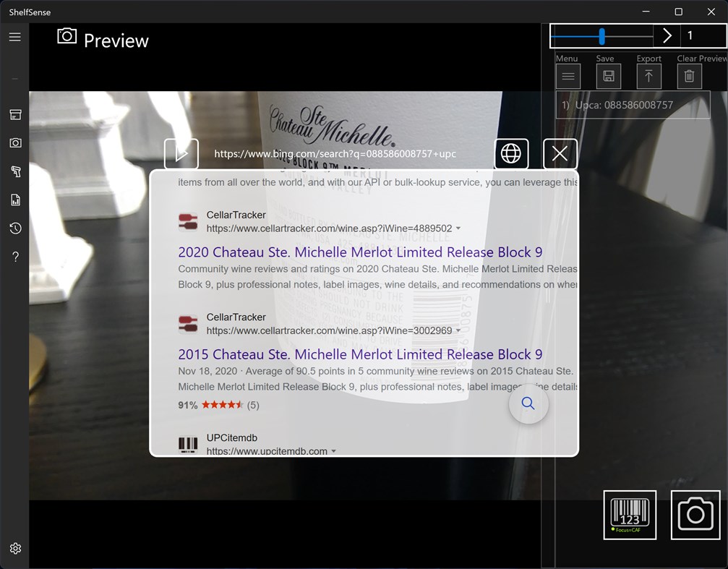Toggle the navigation pane with the hamburger icon
Image resolution: width=728 pixels, height=569 pixels.
pyautogui.click(x=15, y=36)
